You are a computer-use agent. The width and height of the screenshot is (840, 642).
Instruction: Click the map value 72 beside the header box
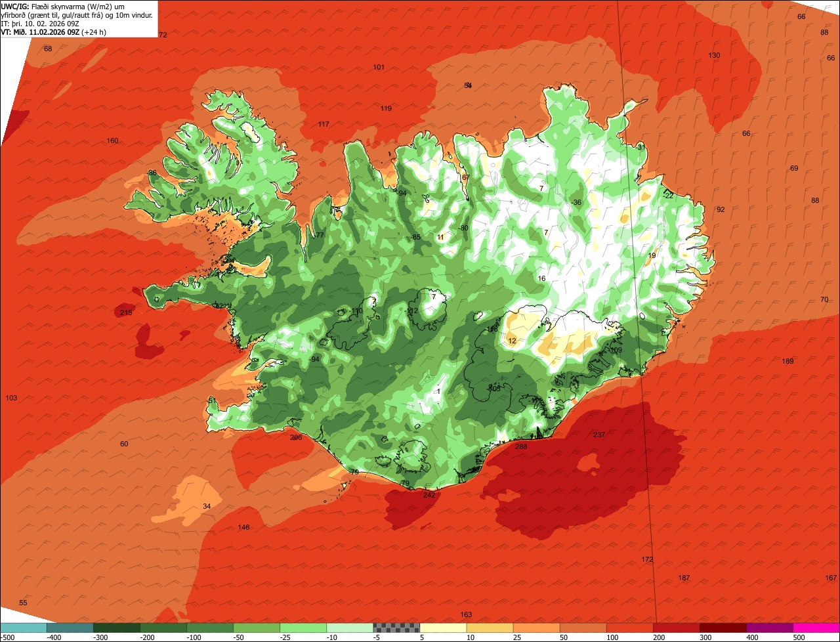(163, 35)
